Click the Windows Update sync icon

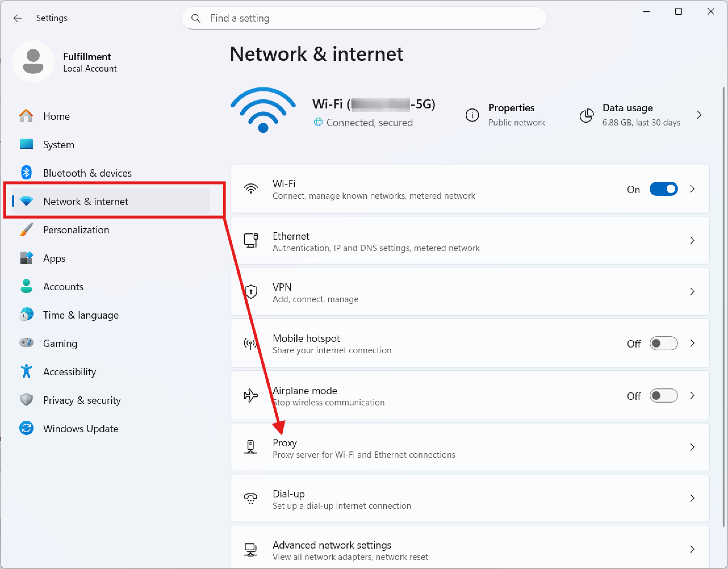coord(26,428)
